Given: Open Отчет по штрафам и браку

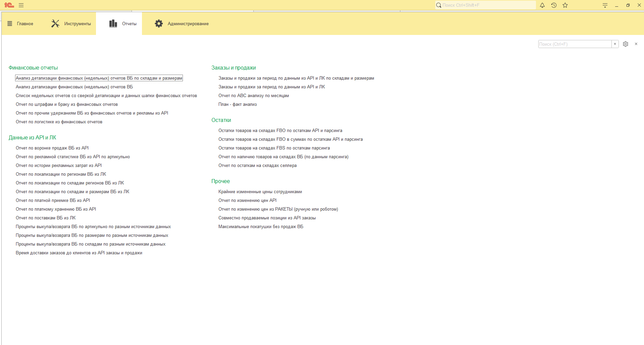Looking at the screenshot, I should pos(67,104).
